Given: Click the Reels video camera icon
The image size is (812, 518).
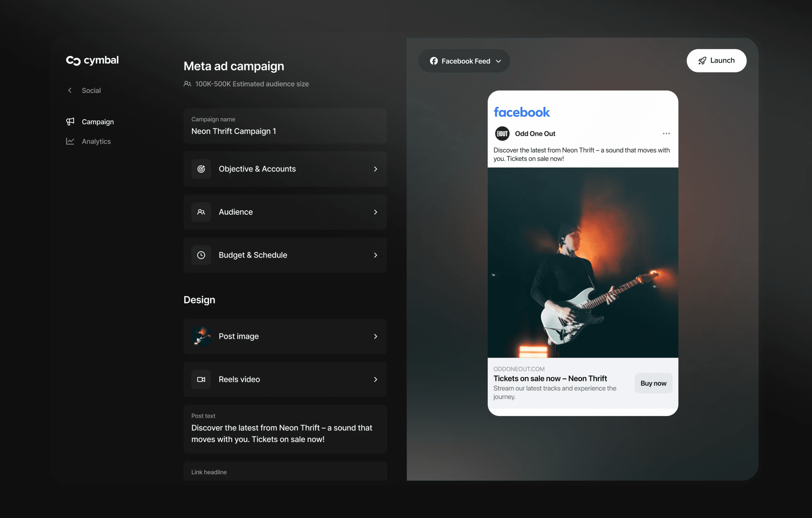Looking at the screenshot, I should coord(201,379).
